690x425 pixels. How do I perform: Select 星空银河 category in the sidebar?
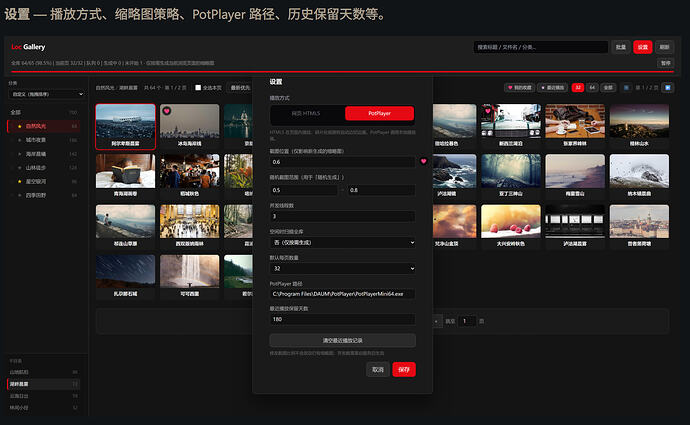pyautogui.click(x=43, y=181)
